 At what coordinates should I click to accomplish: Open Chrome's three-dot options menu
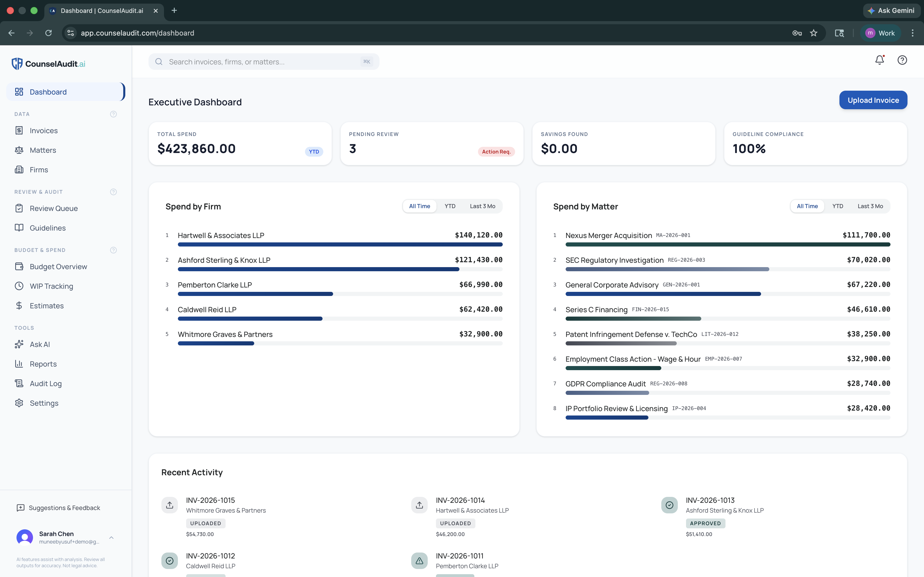913,33
